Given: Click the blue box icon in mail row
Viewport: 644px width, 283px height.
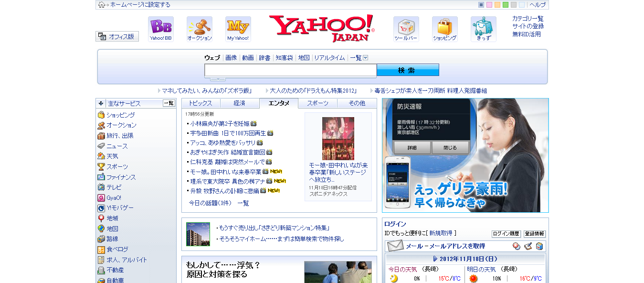Looking at the screenshot, I should (x=539, y=246).
